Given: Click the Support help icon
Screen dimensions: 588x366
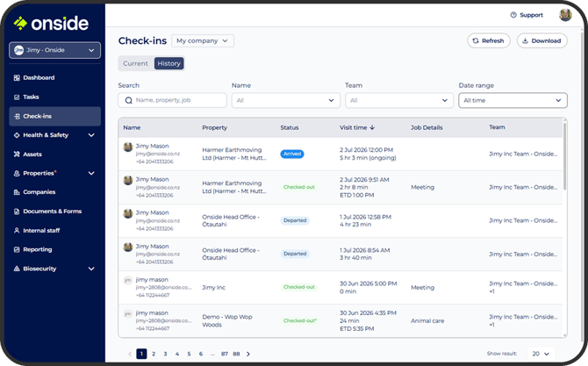Looking at the screenshot, I should click(x=513, y=15).
